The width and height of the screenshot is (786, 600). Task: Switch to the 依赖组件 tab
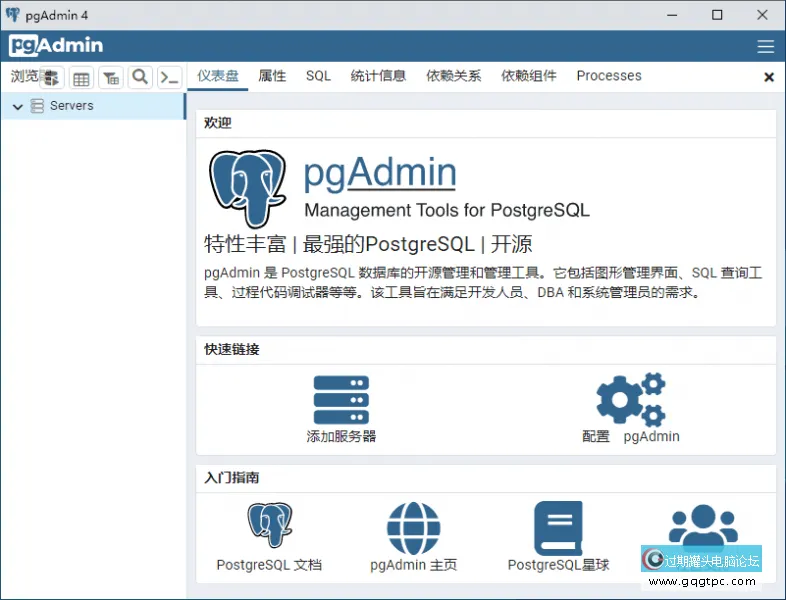pos(528,76)
